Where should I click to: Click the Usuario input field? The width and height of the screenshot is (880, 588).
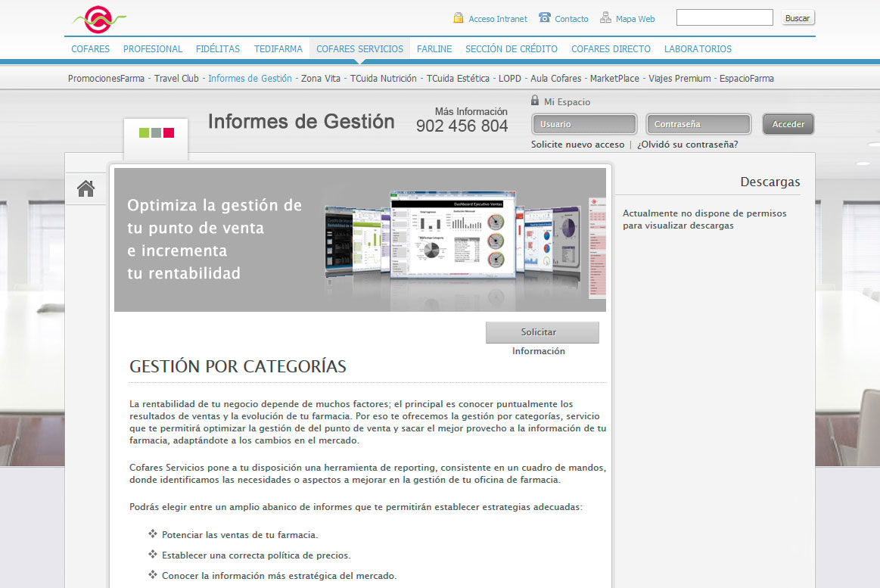point(583,123)
